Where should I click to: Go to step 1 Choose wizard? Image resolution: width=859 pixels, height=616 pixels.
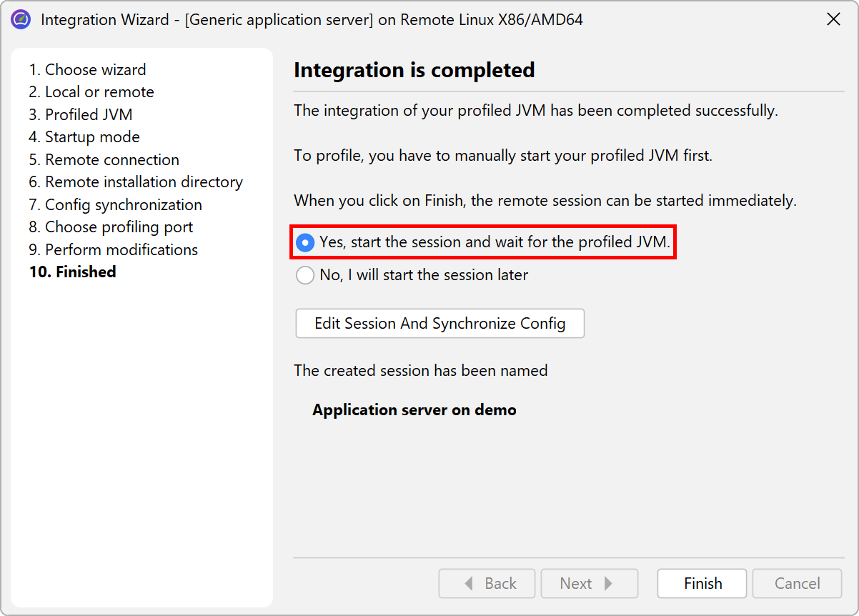point(87,70)
